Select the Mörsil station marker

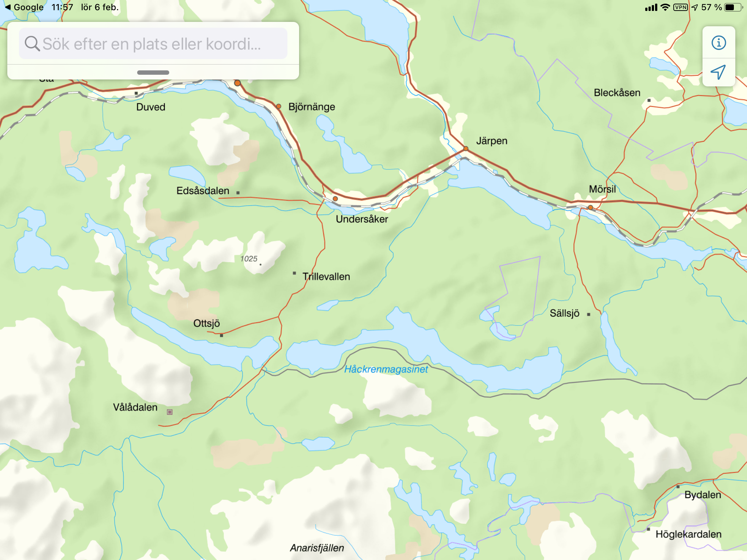(591, 207)
